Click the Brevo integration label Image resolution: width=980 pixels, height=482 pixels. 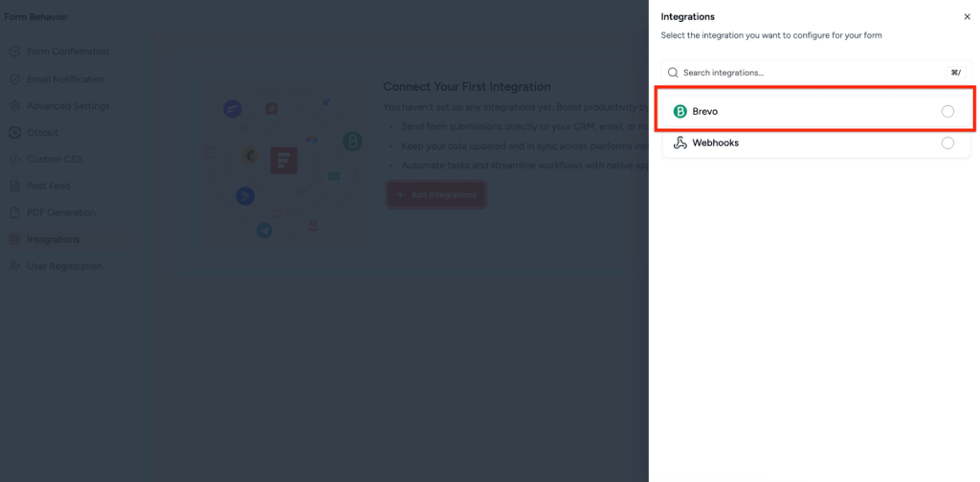(705, 112)
